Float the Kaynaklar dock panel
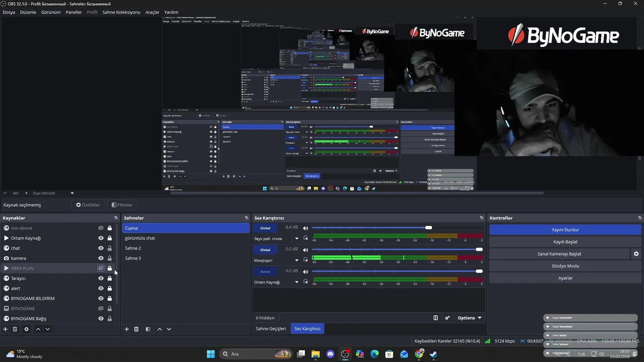The height and width of the screenshot is (362, 644). pyautogui.click(x=116, y=218)
